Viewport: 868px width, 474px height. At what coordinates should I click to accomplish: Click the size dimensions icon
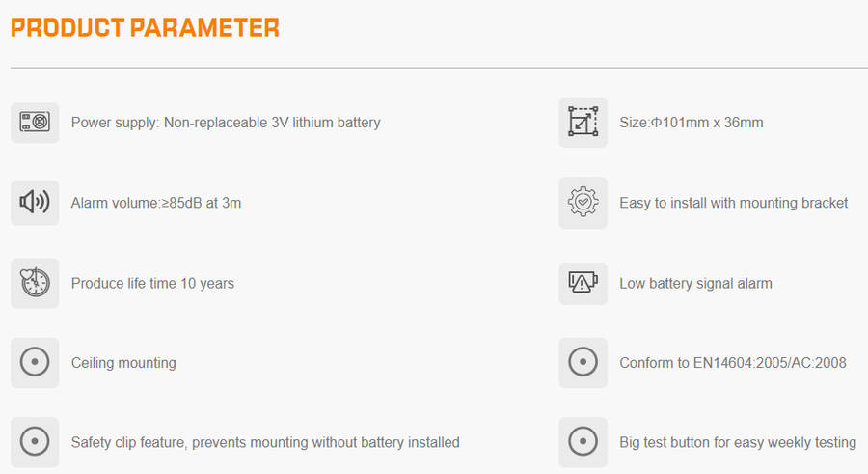[583, 123]
